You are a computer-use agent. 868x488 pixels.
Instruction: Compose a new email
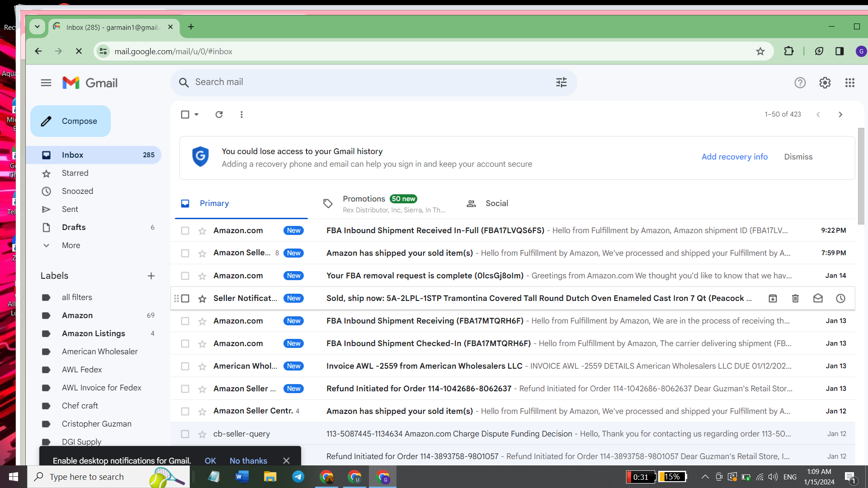coord(71,121)
